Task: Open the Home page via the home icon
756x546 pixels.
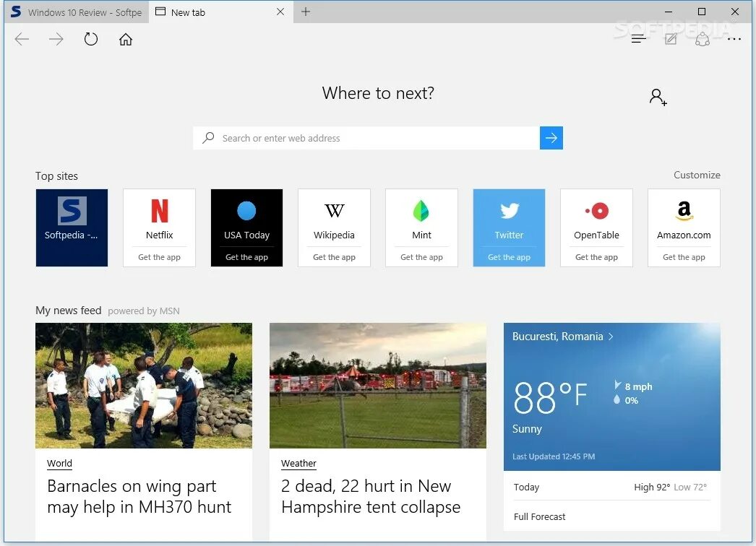Action: [x=125, y=39]
